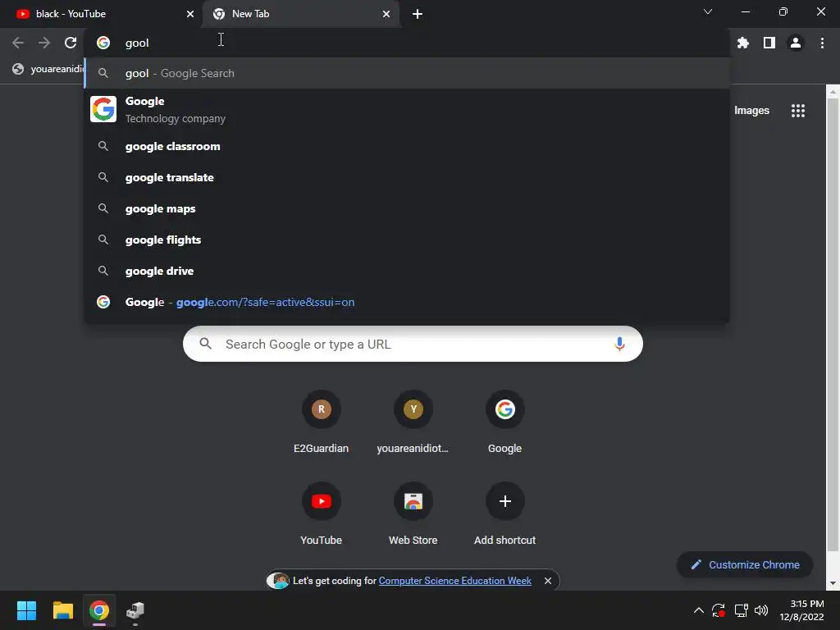840x630 pixels.
Task: Reload the current page
Action: (71, 43)
